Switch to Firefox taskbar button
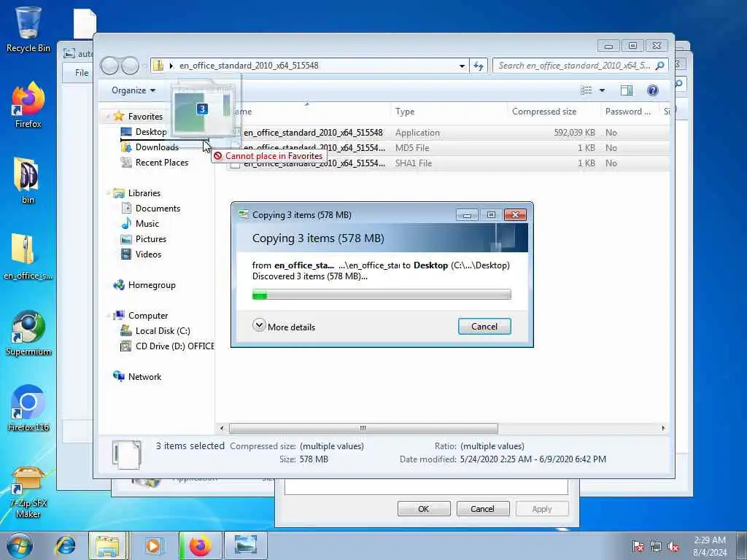Viewport: 747px width, 560px height. tap(200, 545)
